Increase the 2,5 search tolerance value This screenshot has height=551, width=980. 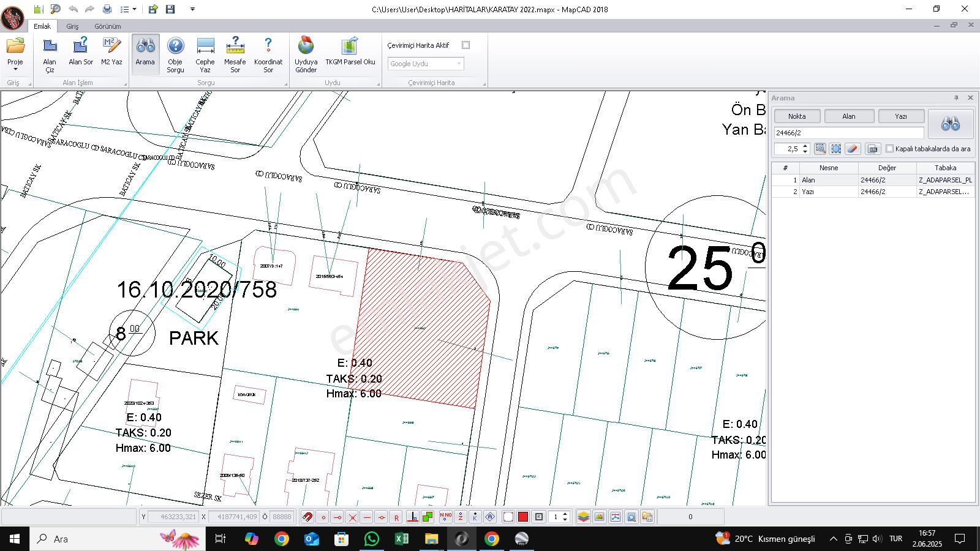pyautogui.click(x=805, y=146)
